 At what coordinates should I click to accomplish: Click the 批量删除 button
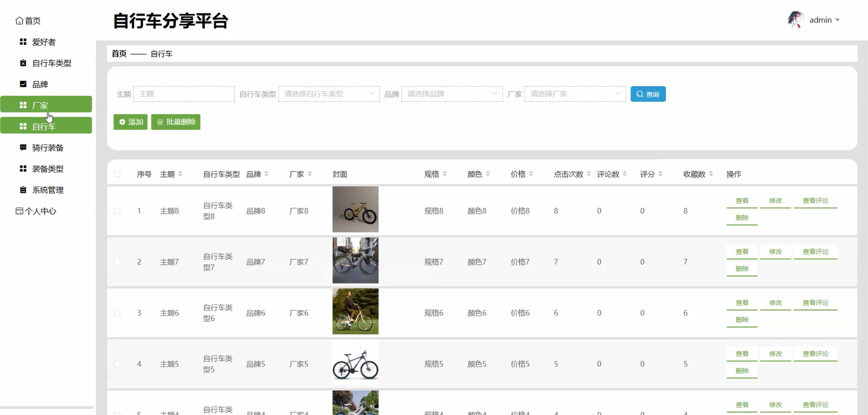coord(176,122)
